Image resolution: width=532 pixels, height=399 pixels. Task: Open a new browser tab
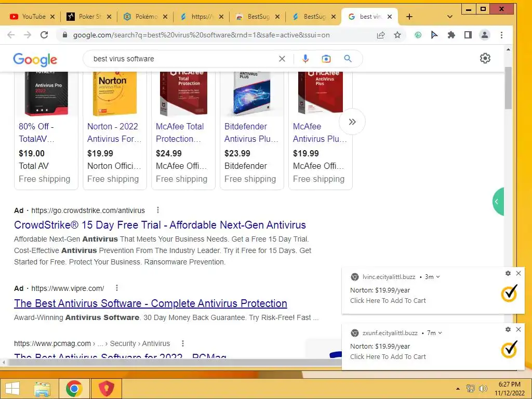point(409,17)
